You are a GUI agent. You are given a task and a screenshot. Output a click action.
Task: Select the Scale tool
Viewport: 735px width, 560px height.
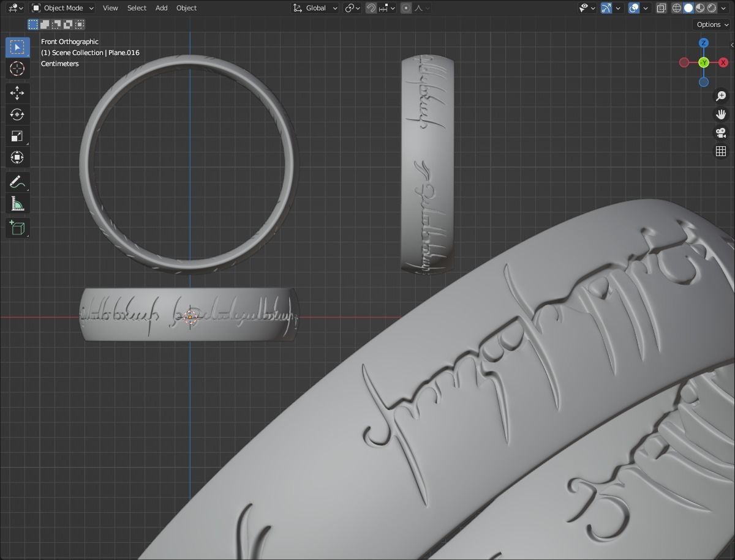(x=17, y=136)
